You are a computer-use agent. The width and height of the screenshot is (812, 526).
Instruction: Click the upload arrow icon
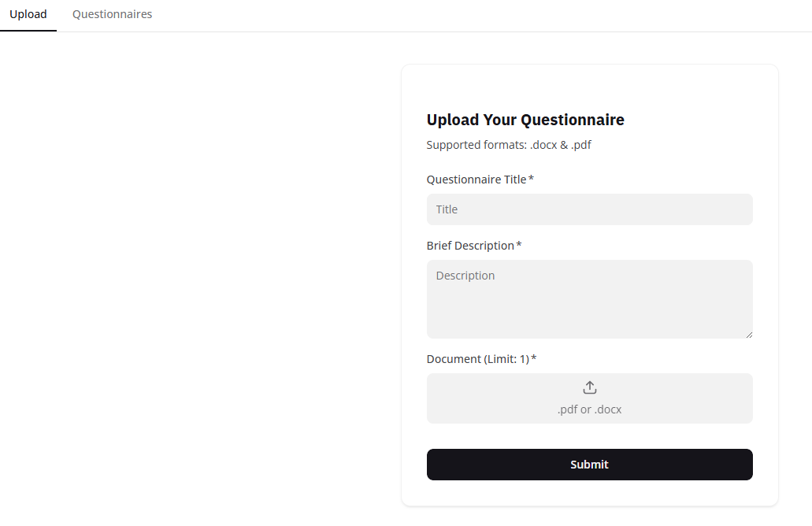[x=589, y=387]
